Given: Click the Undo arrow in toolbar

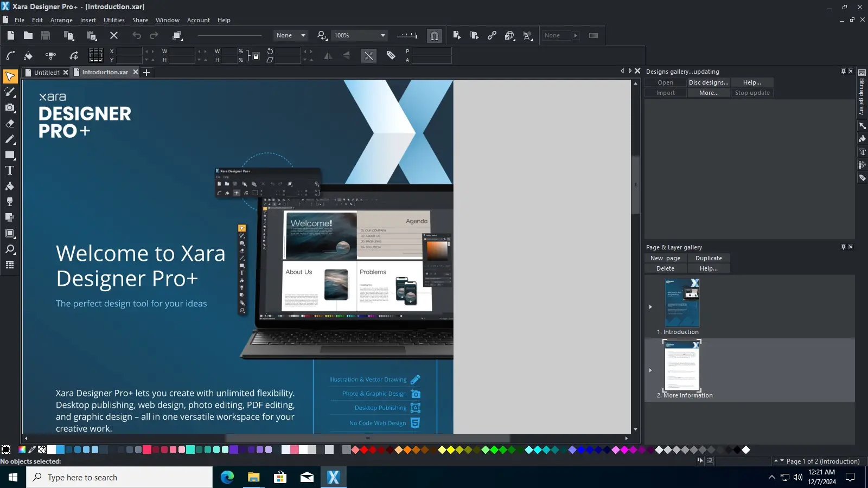Looking at the screenshot, I should click(137, 36).
